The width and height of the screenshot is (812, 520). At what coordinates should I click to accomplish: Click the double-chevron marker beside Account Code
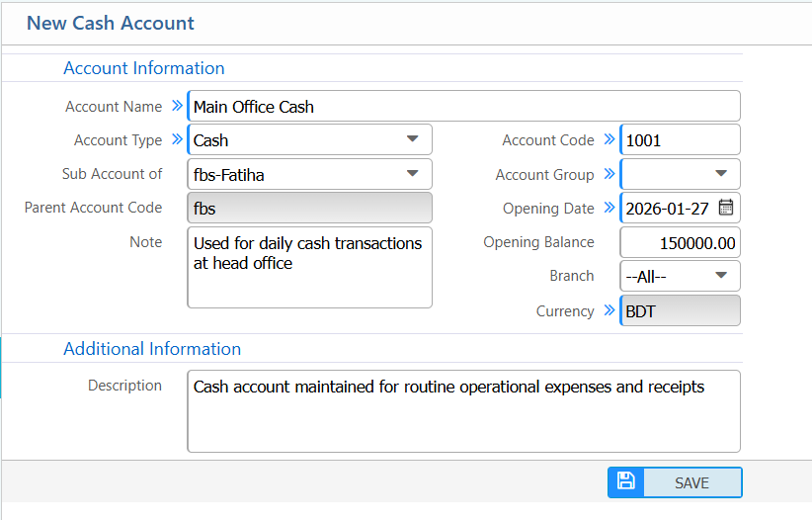pyautogui.click(x=609, y=139)
